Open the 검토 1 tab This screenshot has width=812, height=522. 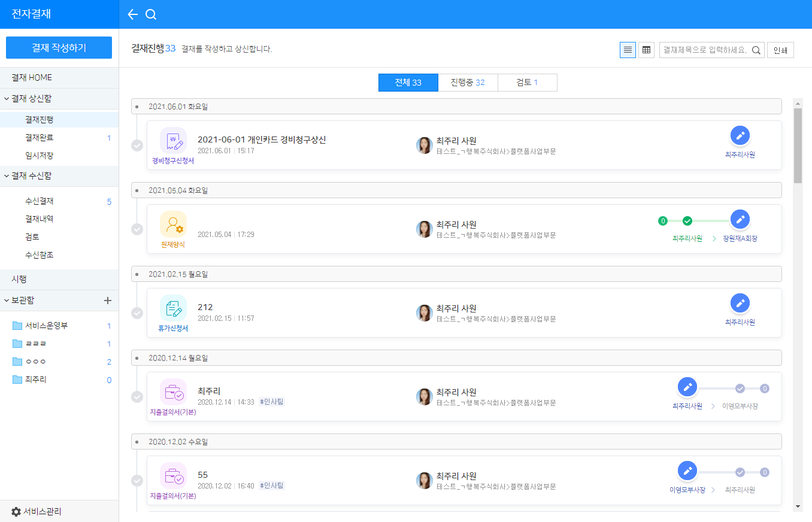[527, 83]
